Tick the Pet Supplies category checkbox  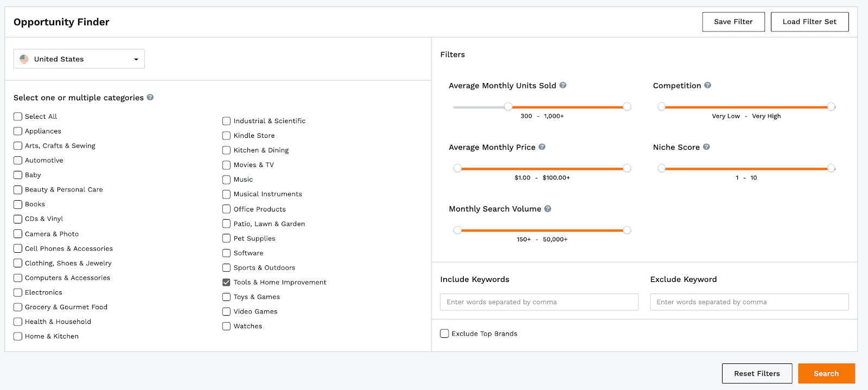click(x=226, y=239)
